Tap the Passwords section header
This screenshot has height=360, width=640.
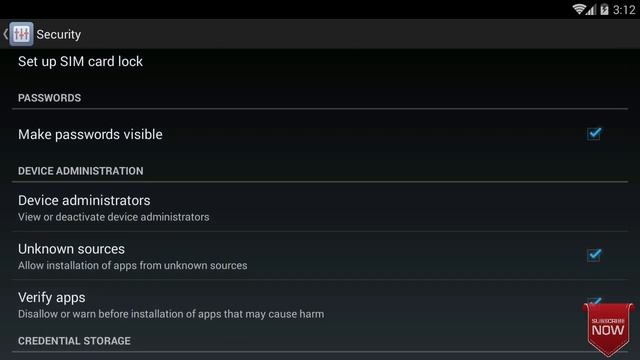(x=49, y=98)
